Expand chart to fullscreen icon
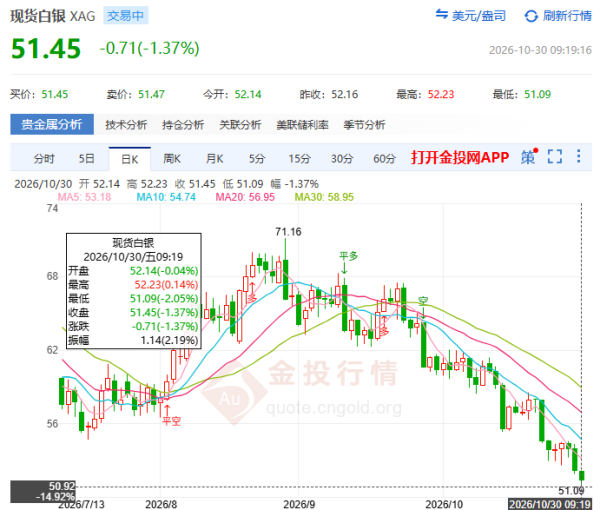Image resolution: width=600 pixels, height=510 pixels. 555,156
